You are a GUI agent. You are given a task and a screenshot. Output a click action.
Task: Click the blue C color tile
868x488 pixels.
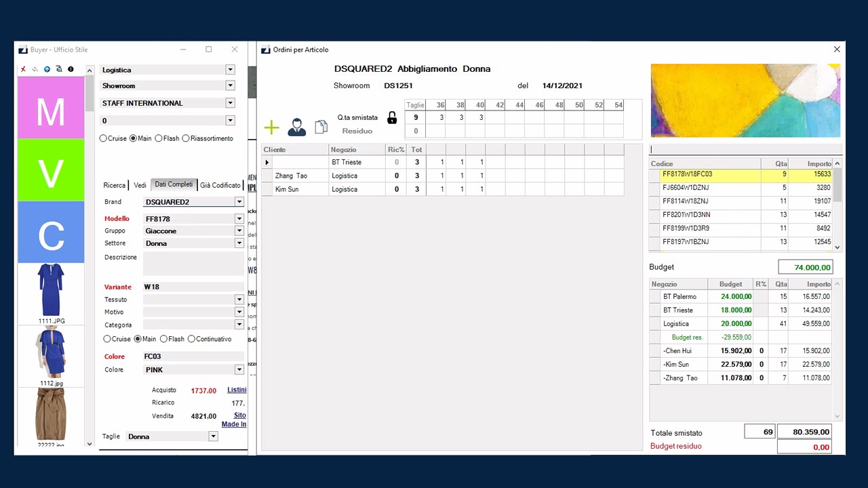(51, 232)
